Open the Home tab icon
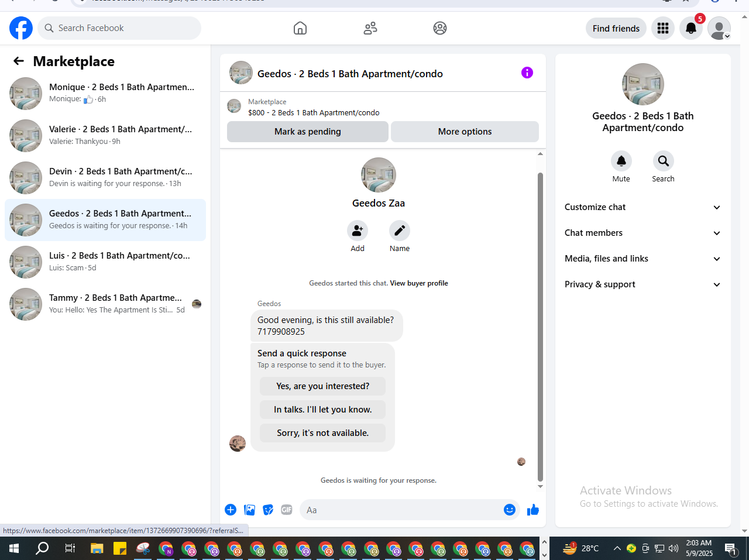 coord(300,28)
